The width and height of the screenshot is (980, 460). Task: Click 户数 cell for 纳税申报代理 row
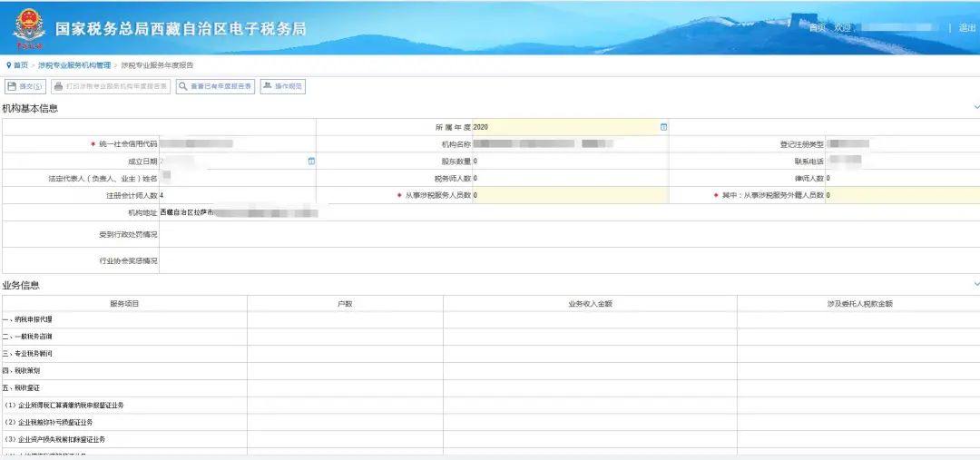345,319
